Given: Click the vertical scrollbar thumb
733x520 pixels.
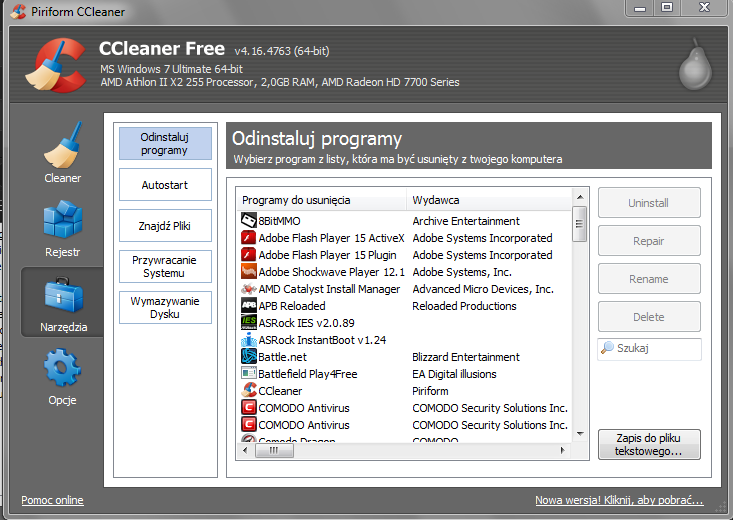Looking at the screenshot, I should tap(580, 224).
